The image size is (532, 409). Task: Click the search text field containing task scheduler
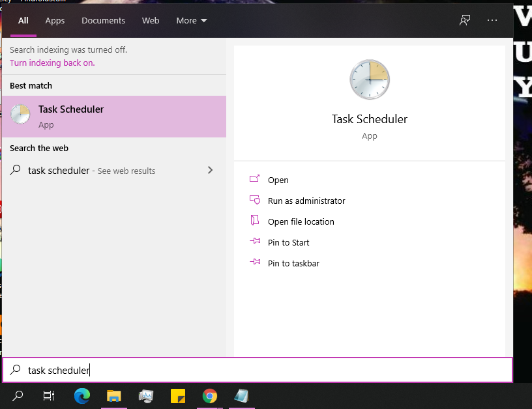pos(257,370)
